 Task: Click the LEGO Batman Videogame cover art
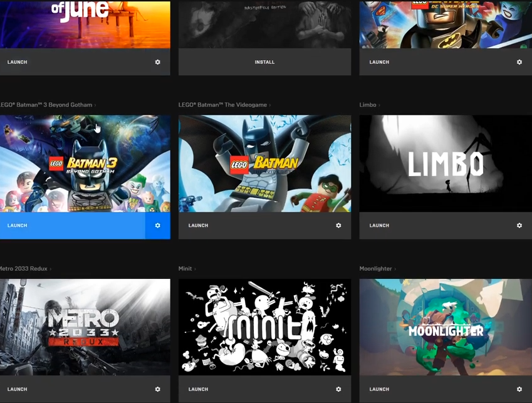tap(264, 164)
